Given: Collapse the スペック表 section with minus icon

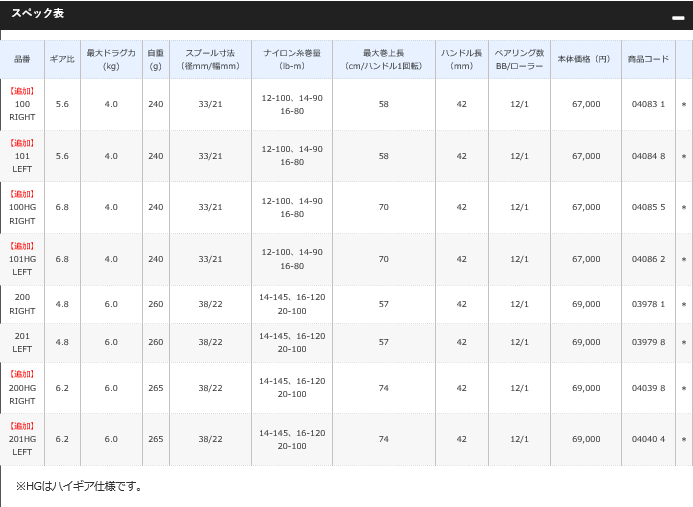Looking at the screenshot, I should coord(678,18).
